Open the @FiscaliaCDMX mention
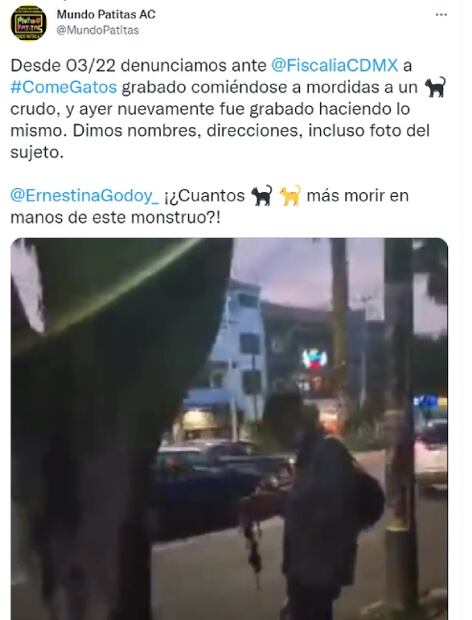 (x=334, y=65)
